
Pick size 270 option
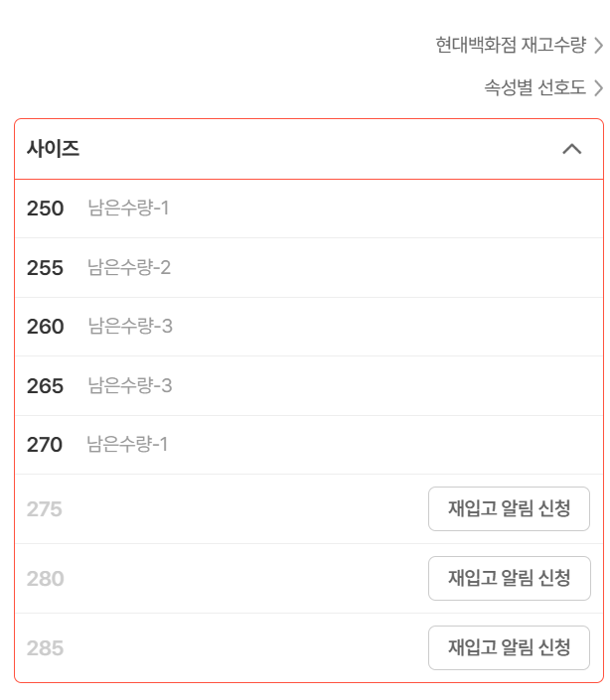click(45, 445)
